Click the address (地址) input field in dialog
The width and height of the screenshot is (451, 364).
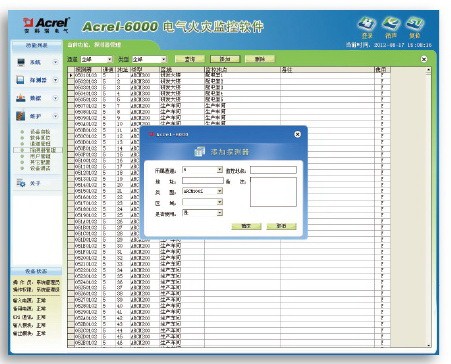pyautogui.click(x=203, y=181)
